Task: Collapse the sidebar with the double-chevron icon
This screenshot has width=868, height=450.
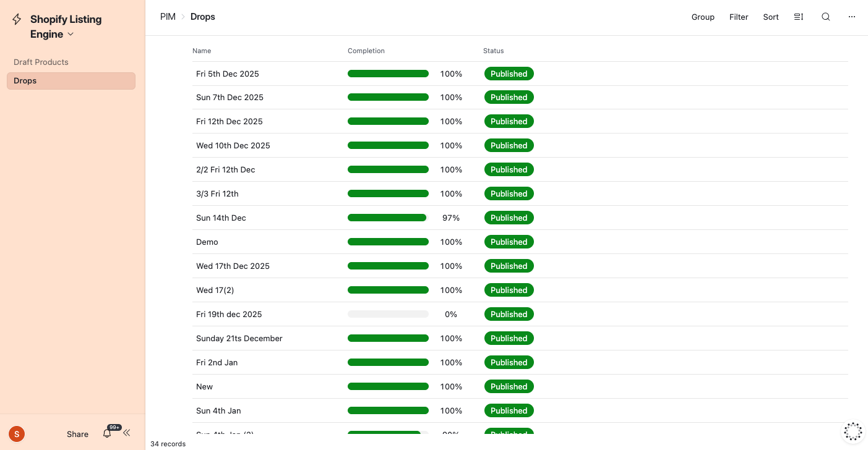Action: 127,433
